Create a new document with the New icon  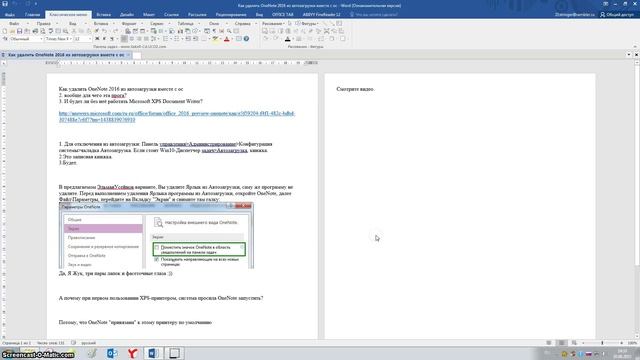[x=4, y=31]
